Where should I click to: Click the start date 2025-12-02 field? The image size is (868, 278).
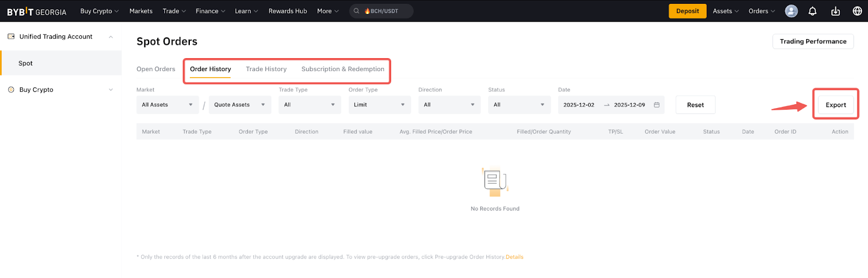click(x=579, y=105)
